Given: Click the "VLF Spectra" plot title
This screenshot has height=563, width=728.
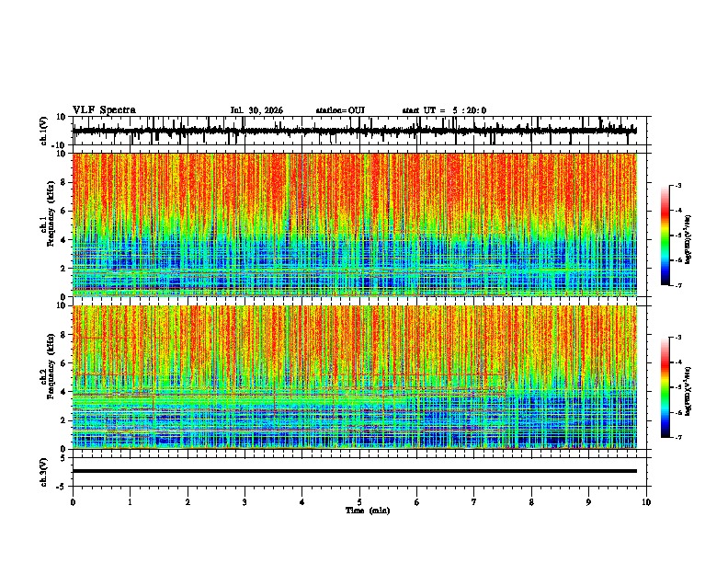Looking at the screenshot, I should click(x=104, y=110).
